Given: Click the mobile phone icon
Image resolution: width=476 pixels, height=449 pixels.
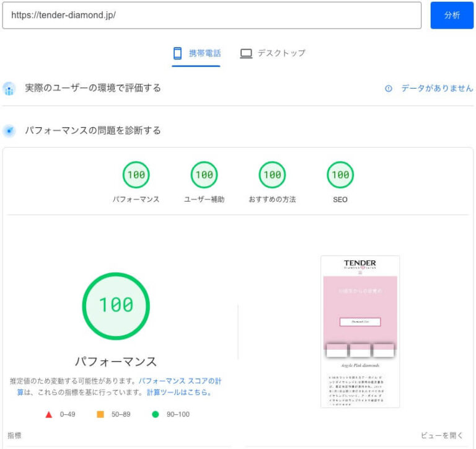Looking at the screenshot, I should [x=178, y=53].
